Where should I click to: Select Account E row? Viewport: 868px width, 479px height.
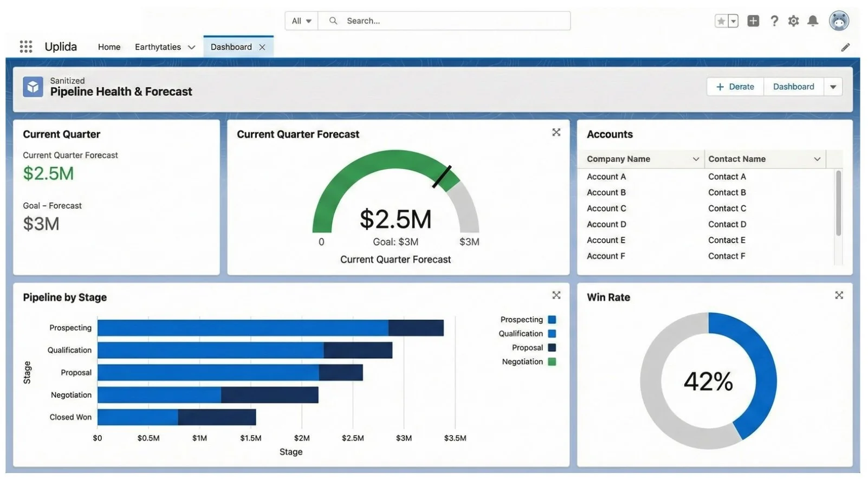[x=606, y=240]
